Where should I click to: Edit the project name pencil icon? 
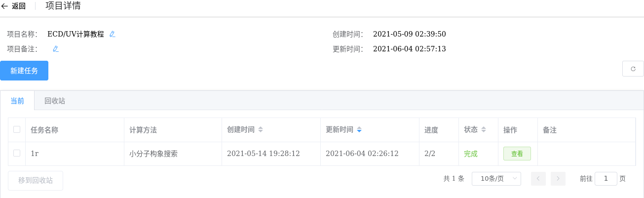tap(113, 34)
